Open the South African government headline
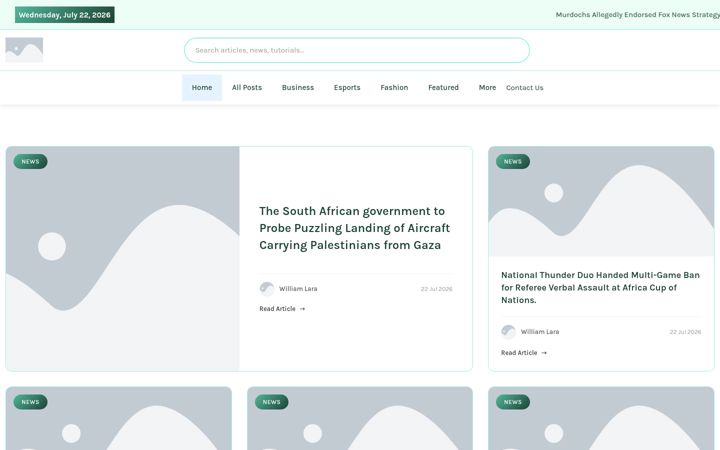The image size is (720, 450). [354, 228]
